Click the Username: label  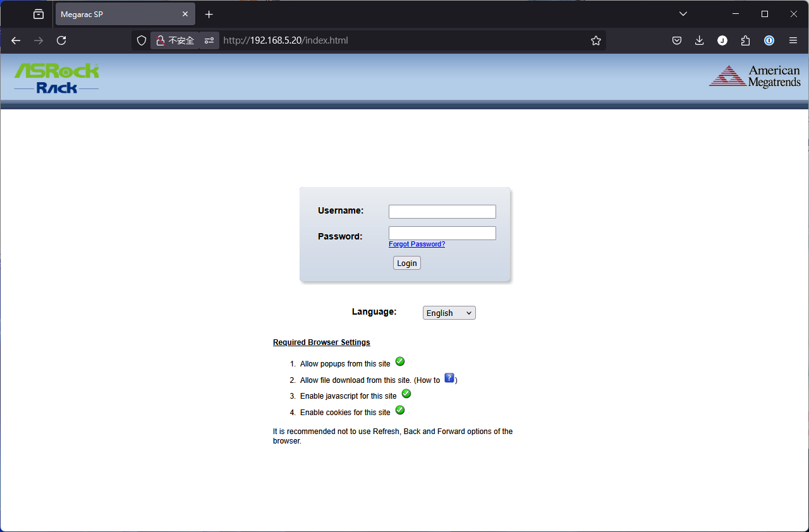click(341, 210)
